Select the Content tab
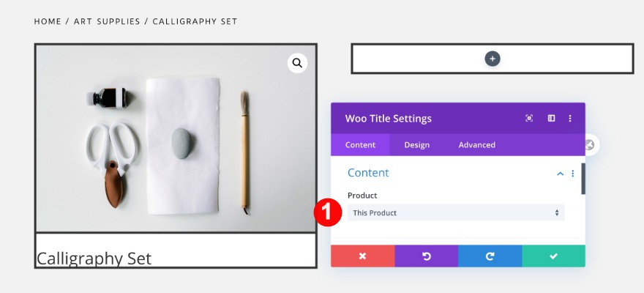Image resolution: width=644 pixels, height=293 pixels. click(360, 145)
